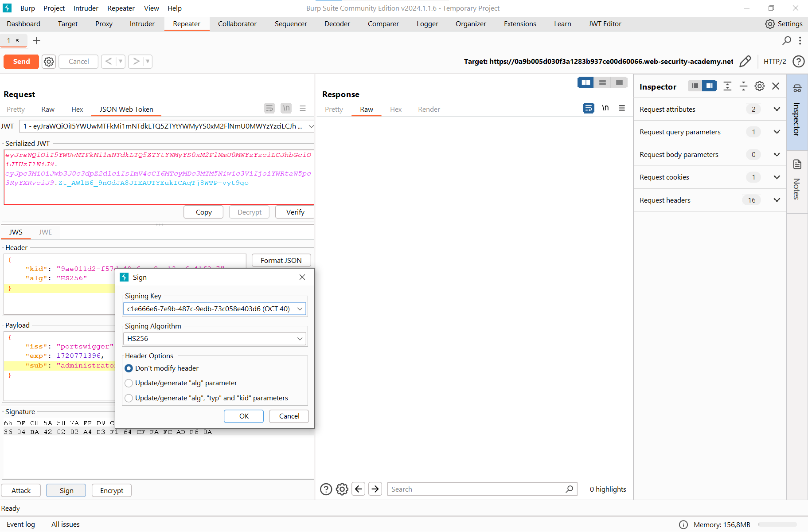
Task: Copy the serialized JWT
Action: coord(203,212)
